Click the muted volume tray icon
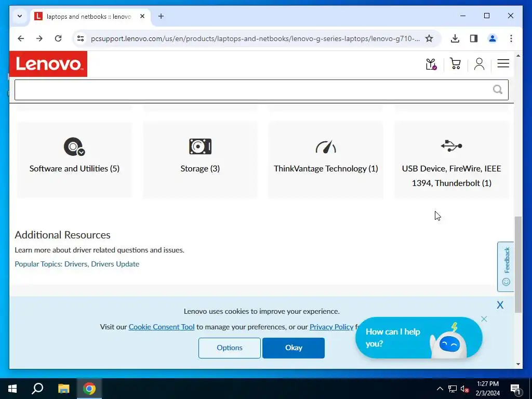The image size is (532, 399). (464, 389)
